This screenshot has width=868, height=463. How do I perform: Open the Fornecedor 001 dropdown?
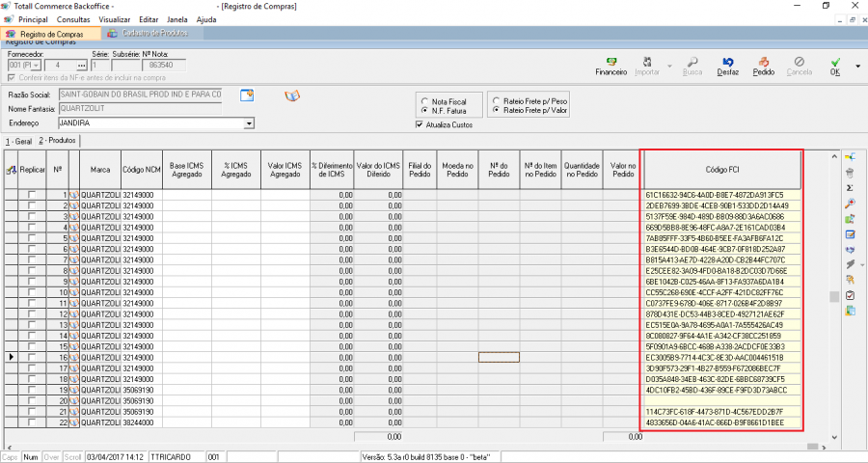pyautogui.click(x=34, y=66)
